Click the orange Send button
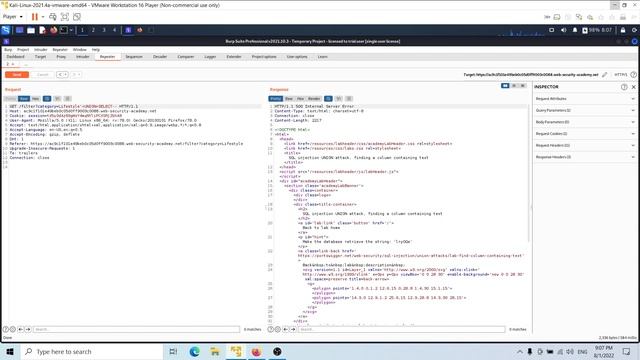This screenshot has height=360, width=640. click(x=17, y=75)
